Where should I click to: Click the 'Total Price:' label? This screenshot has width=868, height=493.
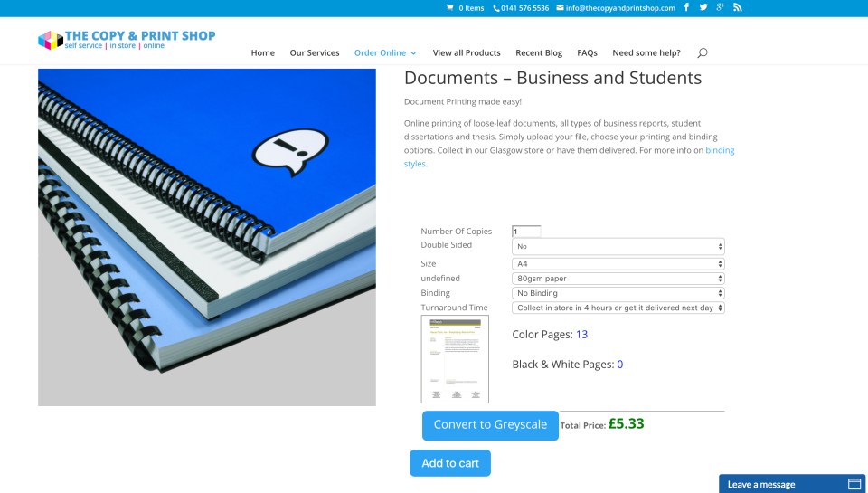click(x=583, y=425)
